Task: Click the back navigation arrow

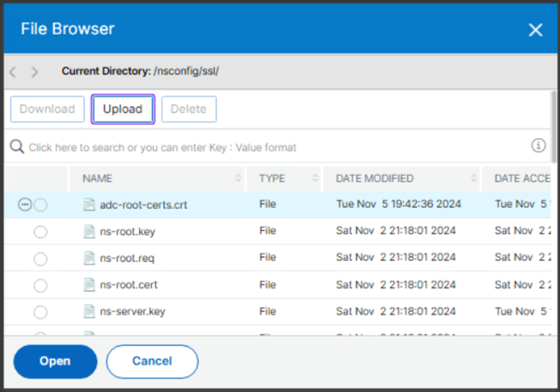Action: (13, 72)
